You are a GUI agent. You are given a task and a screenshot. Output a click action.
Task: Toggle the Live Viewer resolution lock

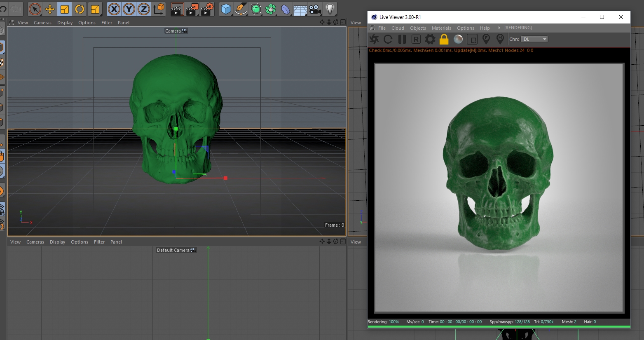pyautogui.click(x=444, y=39)
